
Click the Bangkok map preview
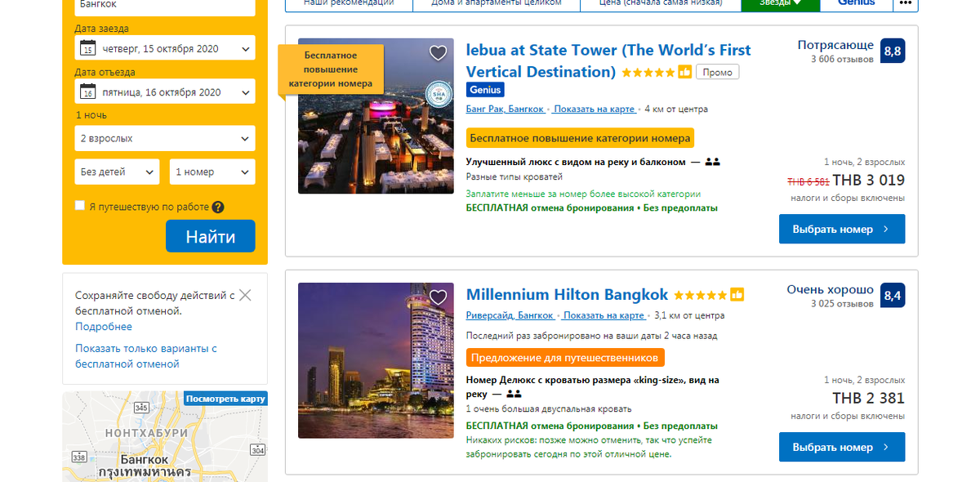point(165,436)
